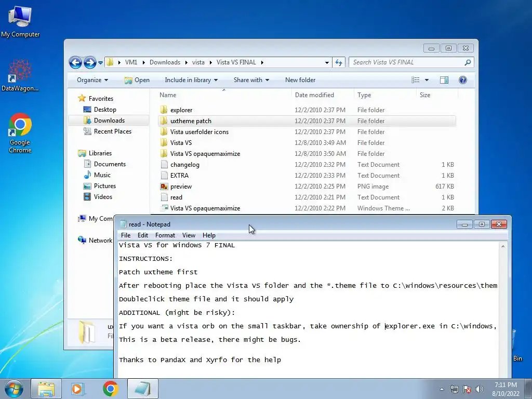Screen dimensions: 532x399
Task: Show the preview pane
Action: (444, 80)
